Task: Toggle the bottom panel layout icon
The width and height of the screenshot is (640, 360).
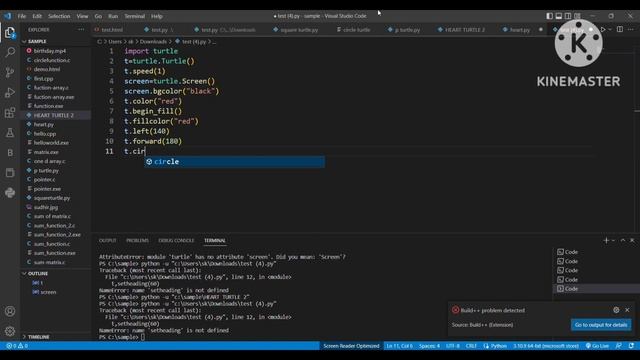Action: (x=559, y=16)
